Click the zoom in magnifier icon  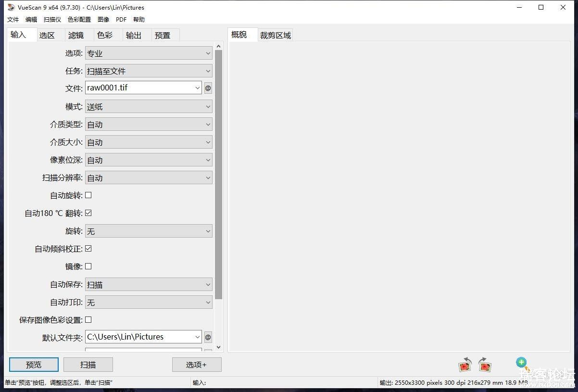click(522, 363)
